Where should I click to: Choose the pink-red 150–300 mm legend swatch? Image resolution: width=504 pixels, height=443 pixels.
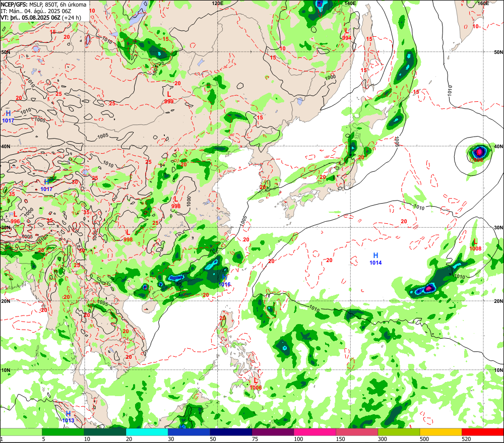pyautogui.click(x=357, y=432)
